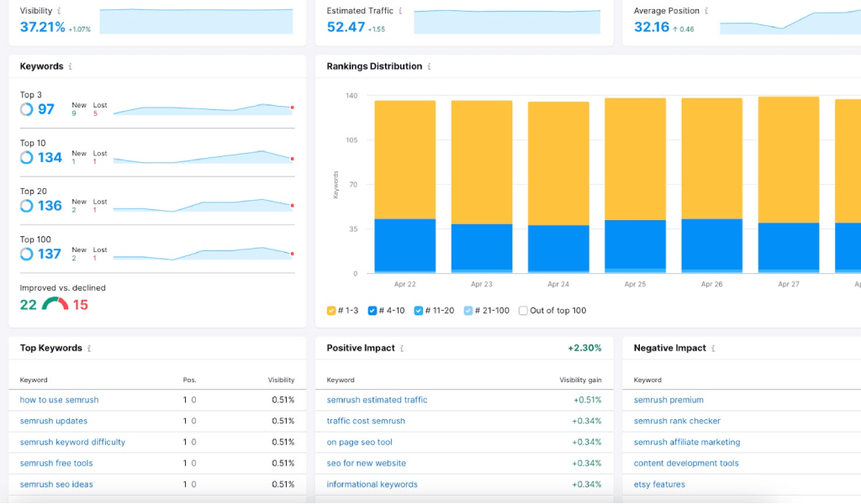
Task: Click the info icon next to Visibility
Action: [59, 11]
